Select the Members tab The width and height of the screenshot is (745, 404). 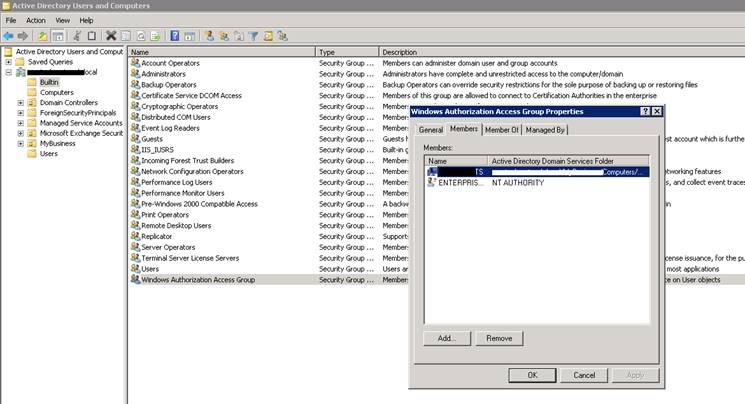464,129
